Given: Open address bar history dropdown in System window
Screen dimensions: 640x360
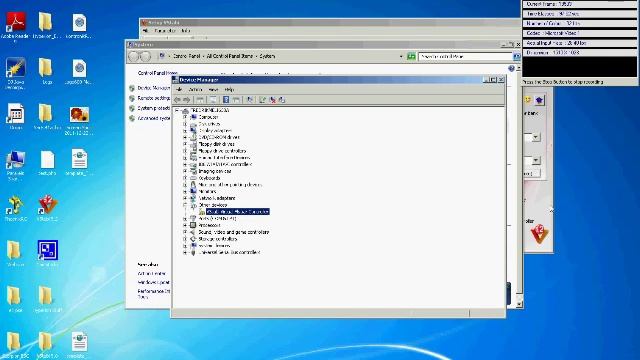Looking at the screenshot, I should tap(401, 56).
